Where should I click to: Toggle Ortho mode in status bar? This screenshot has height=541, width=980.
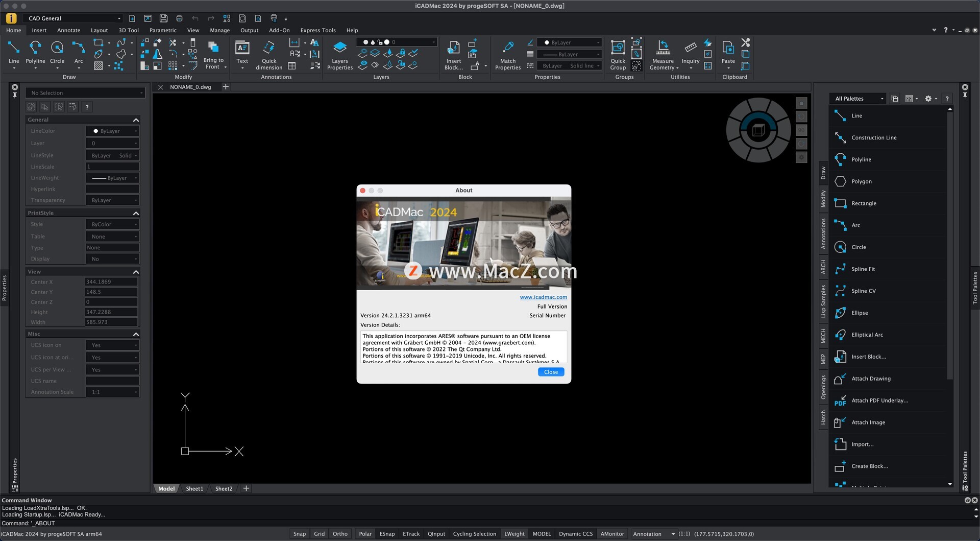coord(340,534)
